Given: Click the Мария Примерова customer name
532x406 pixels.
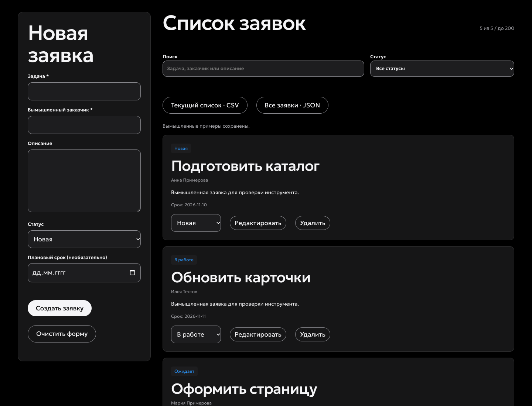Looking at the screenshot, I should [191, 403].
